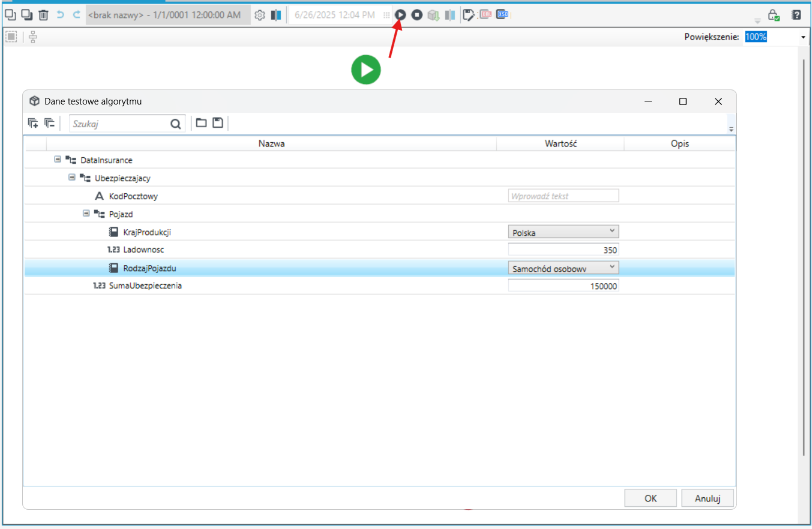Open the RodzajPojazdu dropdown
This screenshot has width=812, height=529.
pyautogui.click(x=563, y=268)
